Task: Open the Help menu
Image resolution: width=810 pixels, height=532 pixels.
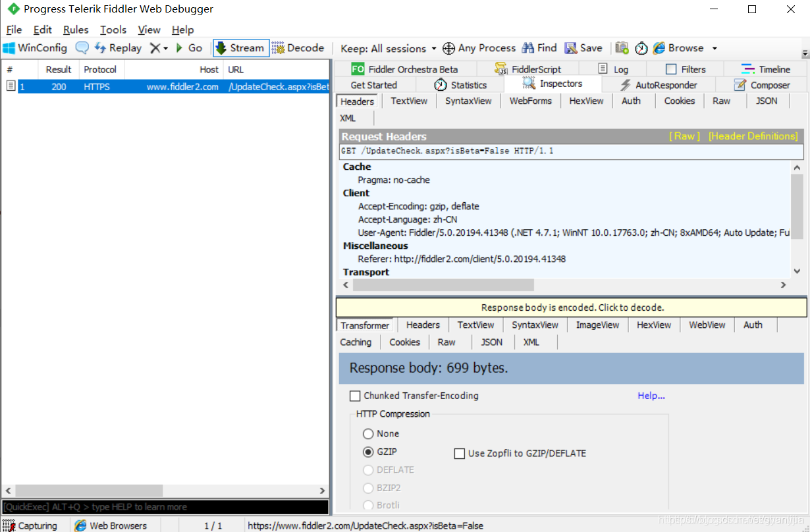Action: coord(183,30)
